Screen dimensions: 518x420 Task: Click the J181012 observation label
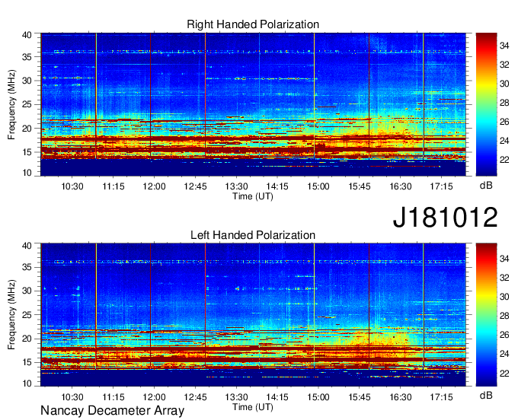click(x=445, y=218)
